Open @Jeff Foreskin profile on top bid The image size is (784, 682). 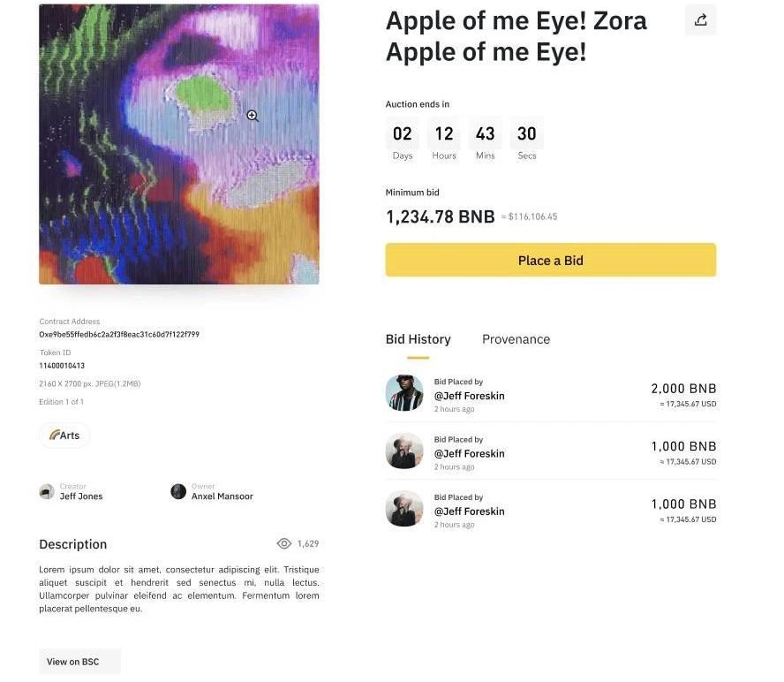coord(469,396)
